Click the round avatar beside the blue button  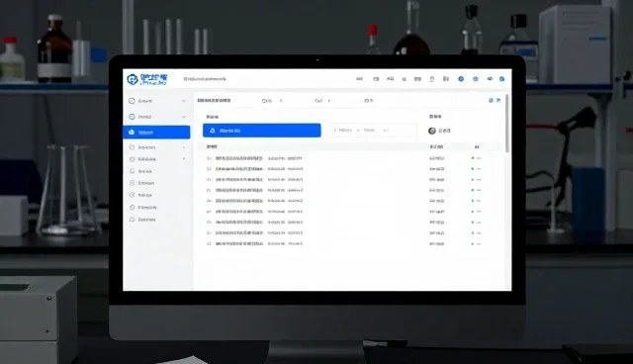[x=432, y=131]
